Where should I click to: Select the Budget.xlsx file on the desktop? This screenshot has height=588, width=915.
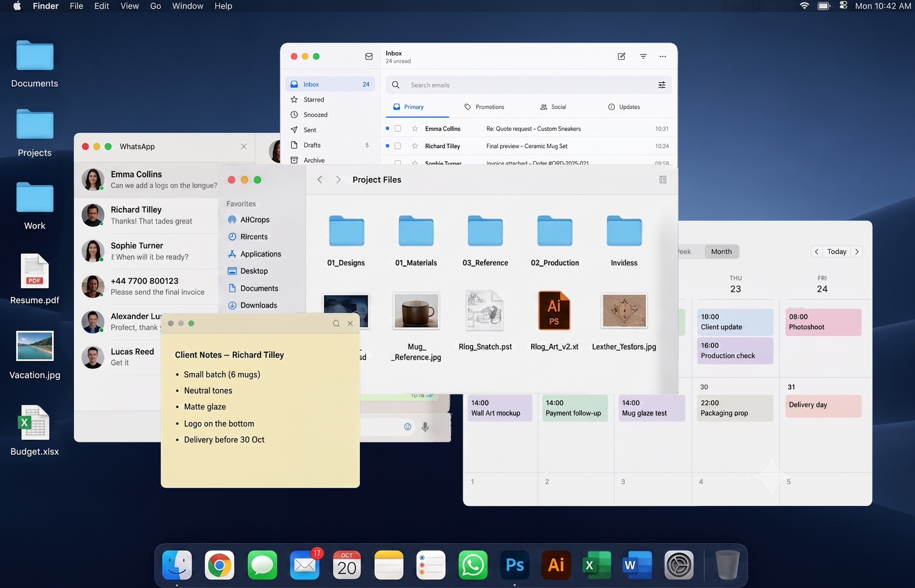coord(35,431)
